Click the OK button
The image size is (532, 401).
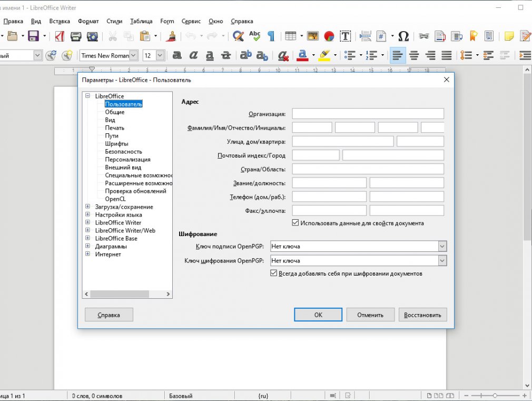(x=318, y=315)
